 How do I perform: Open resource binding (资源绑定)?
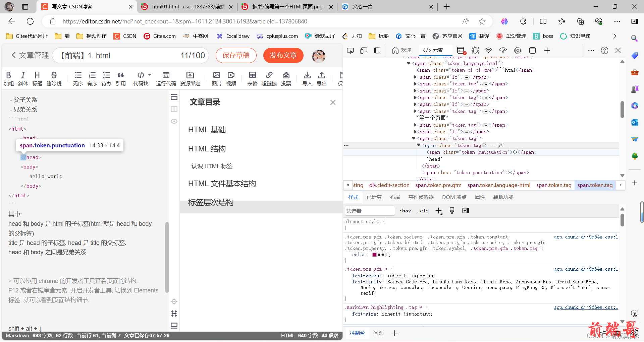tap(190, 79)
